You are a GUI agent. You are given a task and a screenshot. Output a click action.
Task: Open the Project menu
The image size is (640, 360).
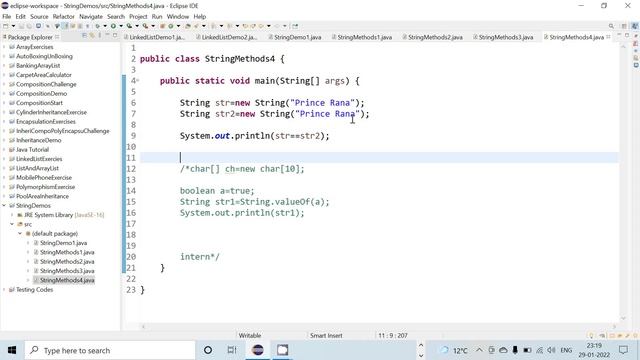click(138, 16)
